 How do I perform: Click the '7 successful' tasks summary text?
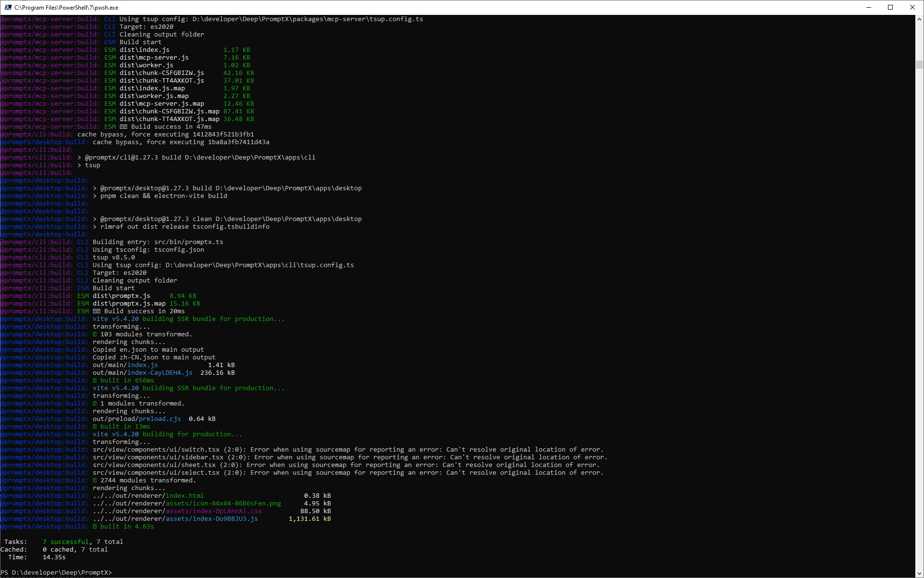tap(65, 541)
